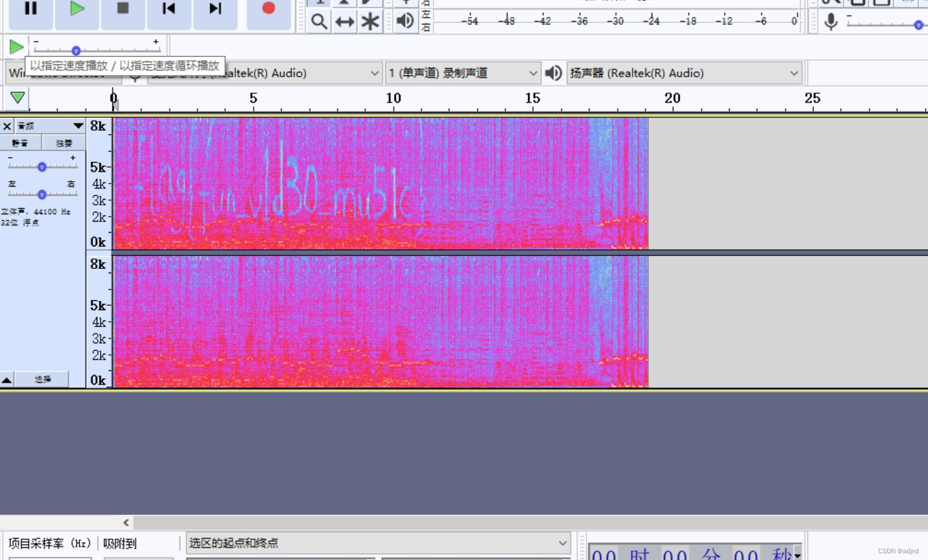This screenshot has height=560, width=928.
Task: Click the play-at-speed green triangle
Action: [17, 47]
